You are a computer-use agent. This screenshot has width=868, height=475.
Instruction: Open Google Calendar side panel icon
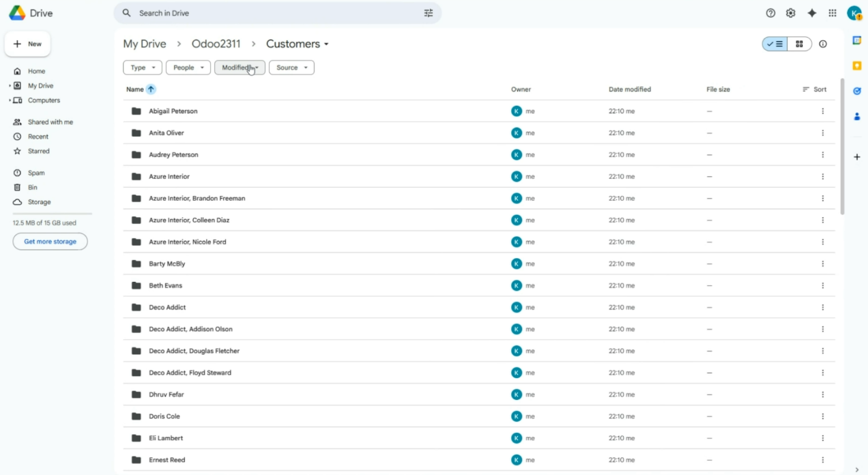pos(856,40)
